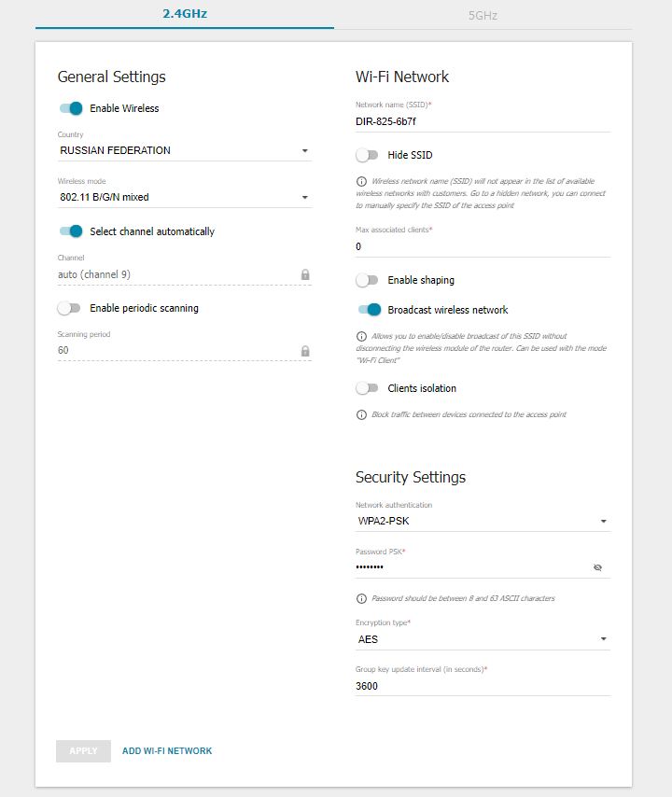Turn on the Hide SSID switch
Image resolution: width=672 pixels, height=797 pixels.
point(368,155)
